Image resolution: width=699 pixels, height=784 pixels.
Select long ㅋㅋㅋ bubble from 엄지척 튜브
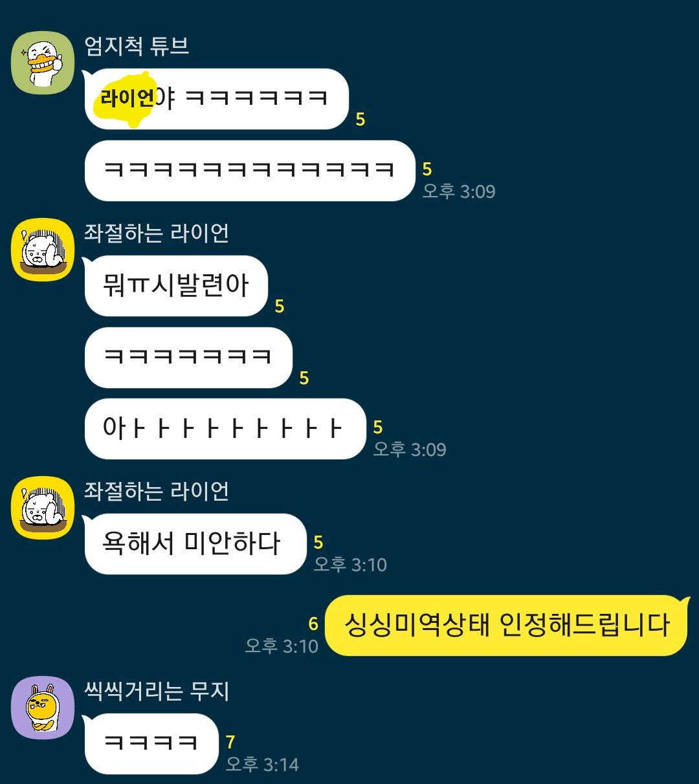click(250, 171)
